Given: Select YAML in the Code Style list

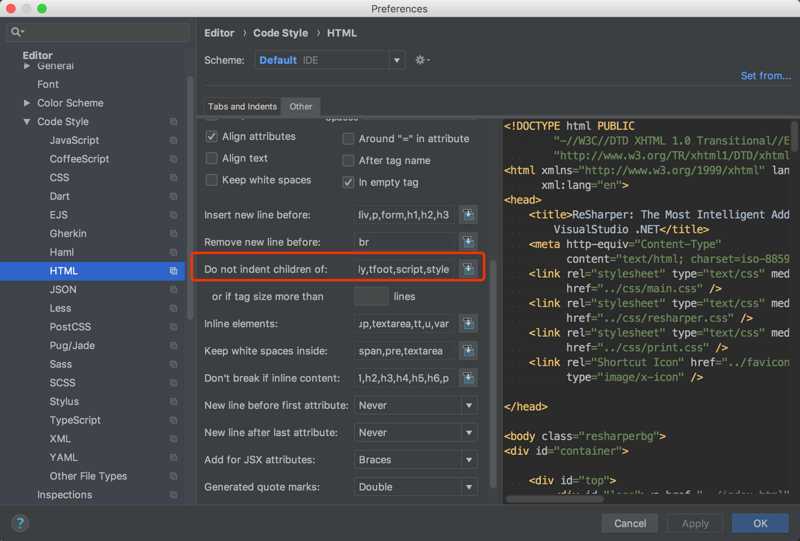Looking at the screenshot, I should coord(63,457).
